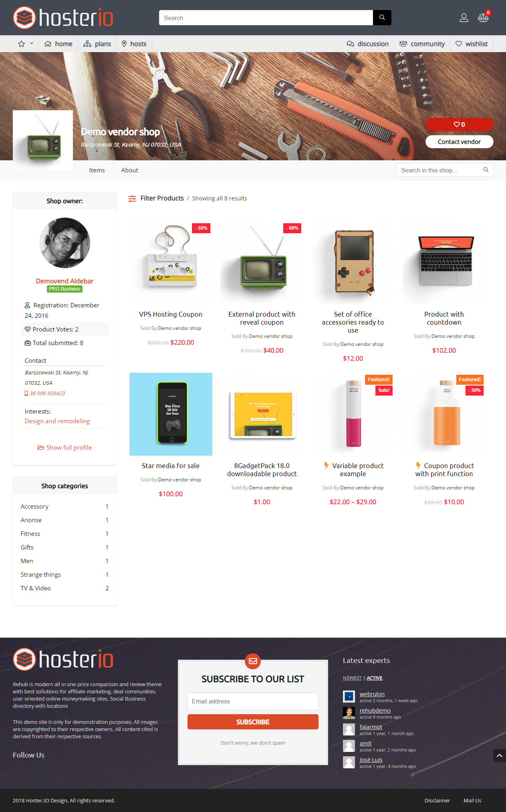Click the hosterio logo in header
This screenshot has height=812, width=506.
[x=63, y=18]
